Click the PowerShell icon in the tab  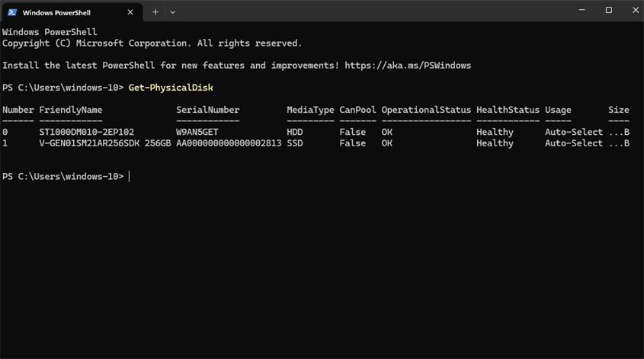(x=12, y=12)
